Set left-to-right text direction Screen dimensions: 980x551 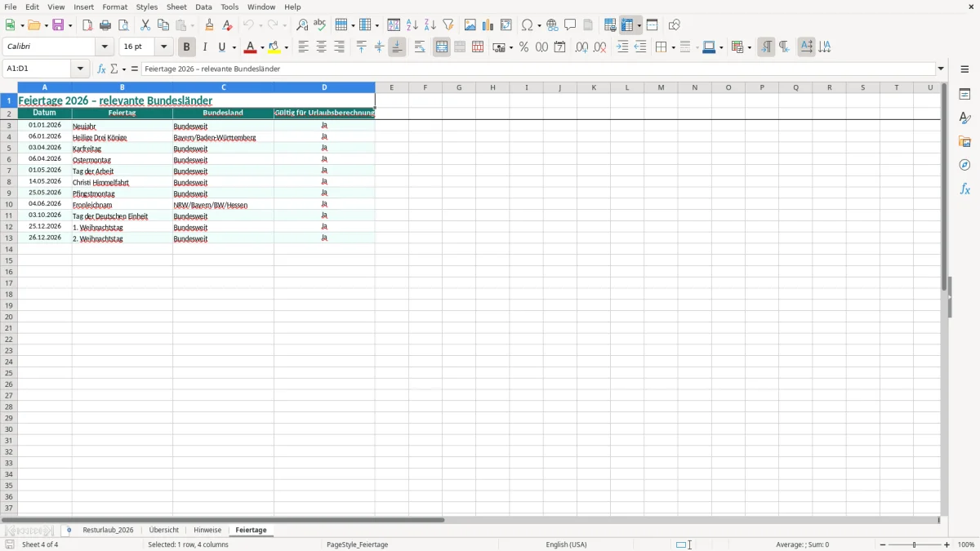766,47
